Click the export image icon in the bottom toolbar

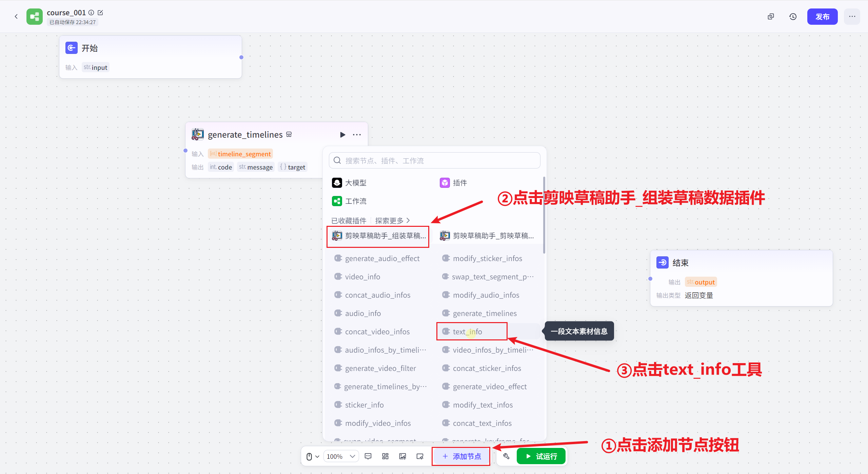pyautogui.click(x=403, y=456)
